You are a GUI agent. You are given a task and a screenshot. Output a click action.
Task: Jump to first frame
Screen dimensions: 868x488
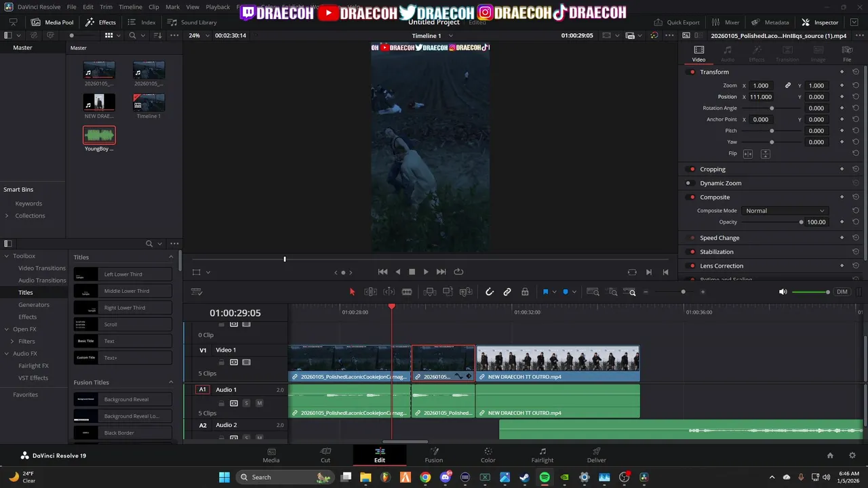(x=382, y=272)
